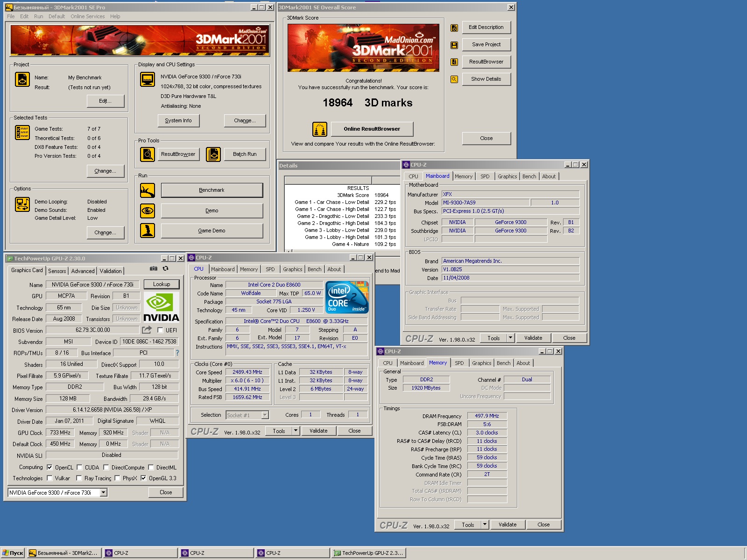Open the Socket #1 selection dropdown

pyautogui.click(x=265, y=415)
